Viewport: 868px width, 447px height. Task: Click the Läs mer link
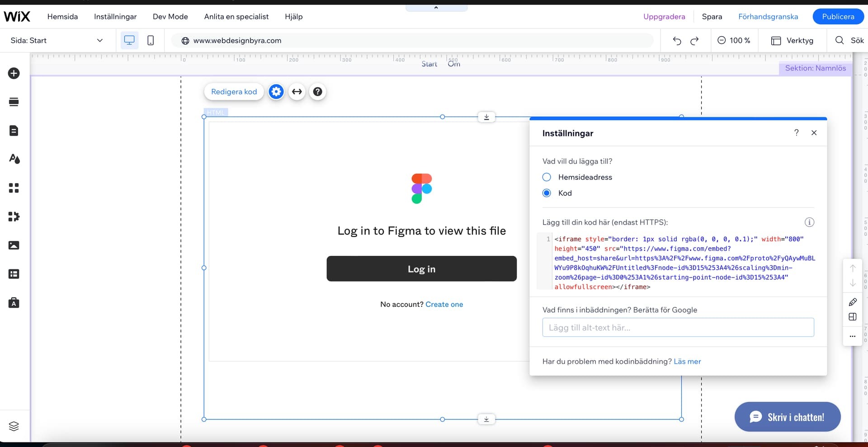pos(687,362)
